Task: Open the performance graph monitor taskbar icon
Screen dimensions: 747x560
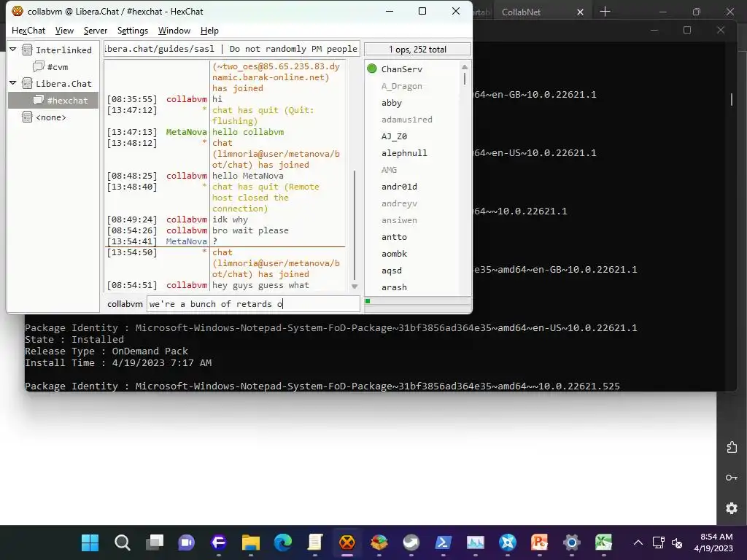Action: coord(476,542)
